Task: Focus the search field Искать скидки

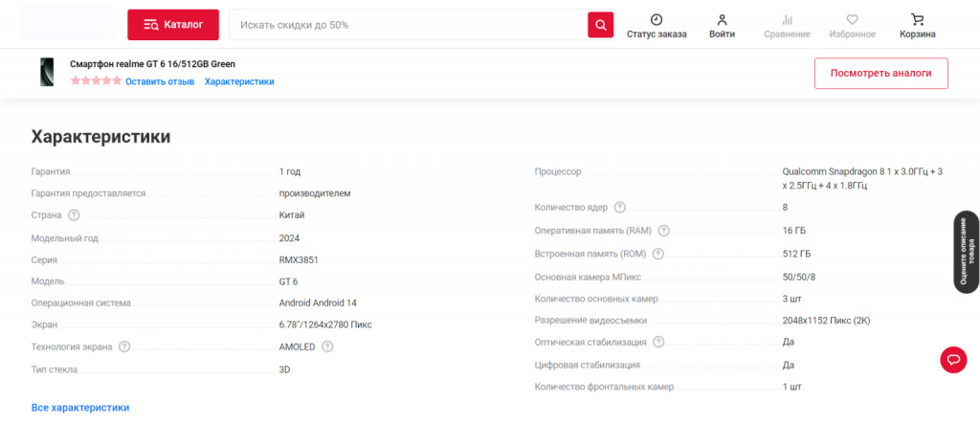Action: pos(408,25)
